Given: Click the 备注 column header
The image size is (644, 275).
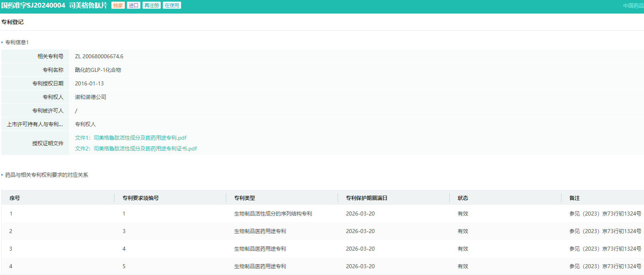Looking at the screenshot, I should click(574, 198).
